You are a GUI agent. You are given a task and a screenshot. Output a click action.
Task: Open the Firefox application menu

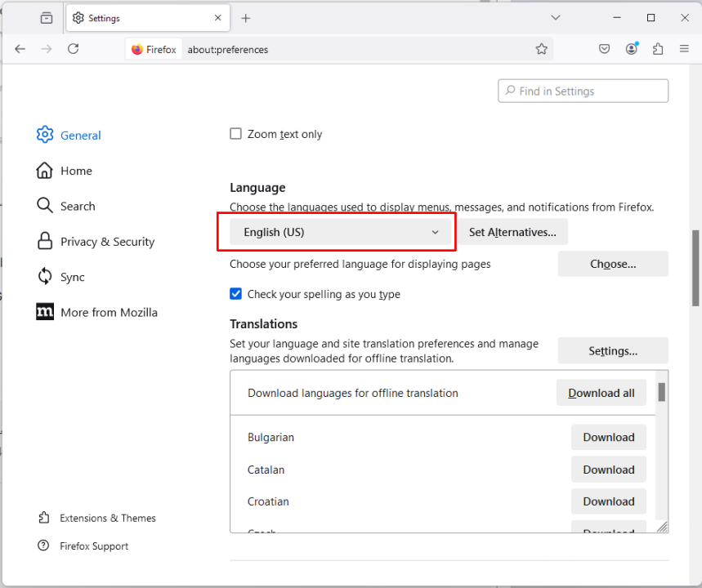click(684, 48)
